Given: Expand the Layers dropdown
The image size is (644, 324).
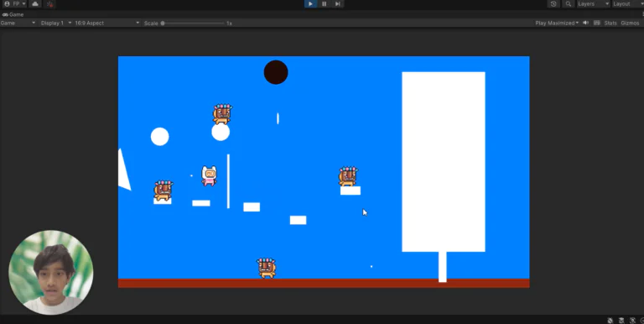Looking at the screenshot, I should pyautogui.click(x=593, y=3).
